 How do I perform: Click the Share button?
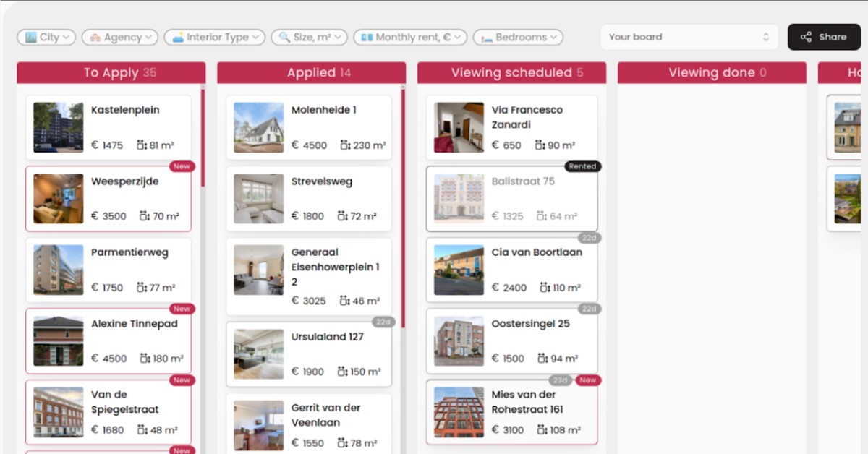[x=824, y=37]
